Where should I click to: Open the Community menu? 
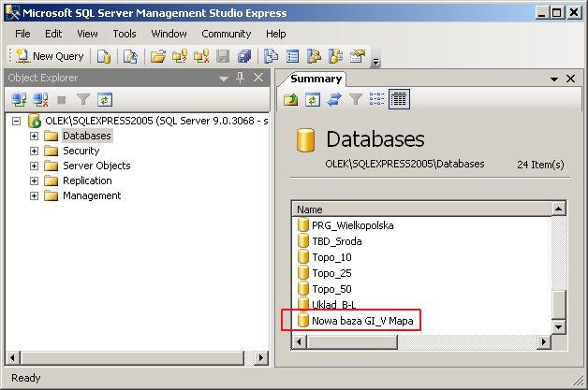[227, 34]
